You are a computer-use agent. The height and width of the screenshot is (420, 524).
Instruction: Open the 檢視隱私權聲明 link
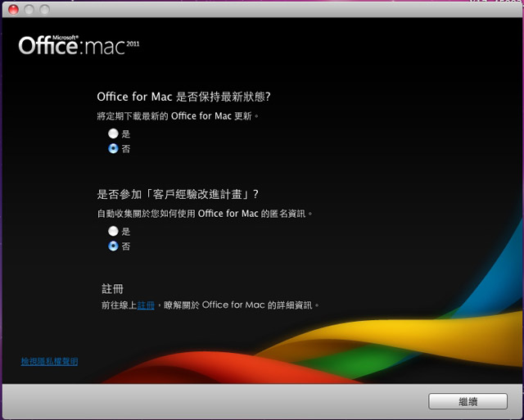[x=49, y=361]
